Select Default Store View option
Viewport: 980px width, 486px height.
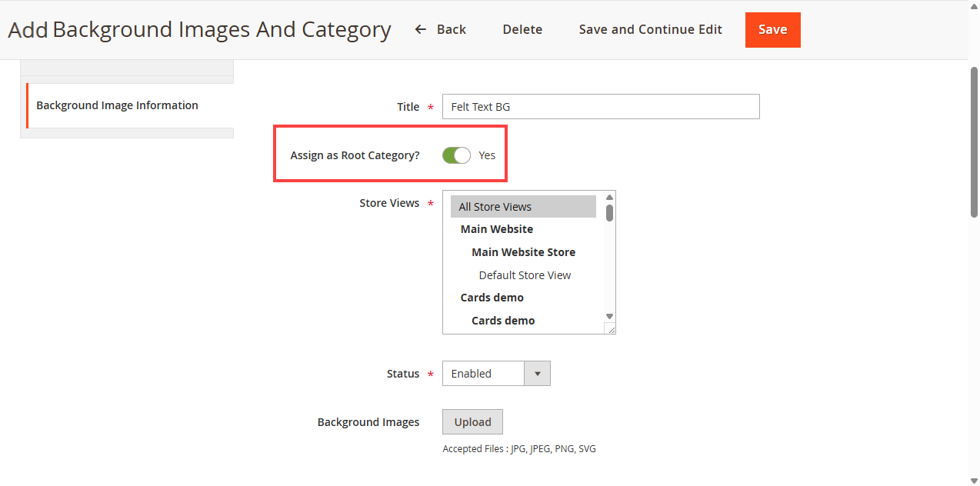point(525,275)
